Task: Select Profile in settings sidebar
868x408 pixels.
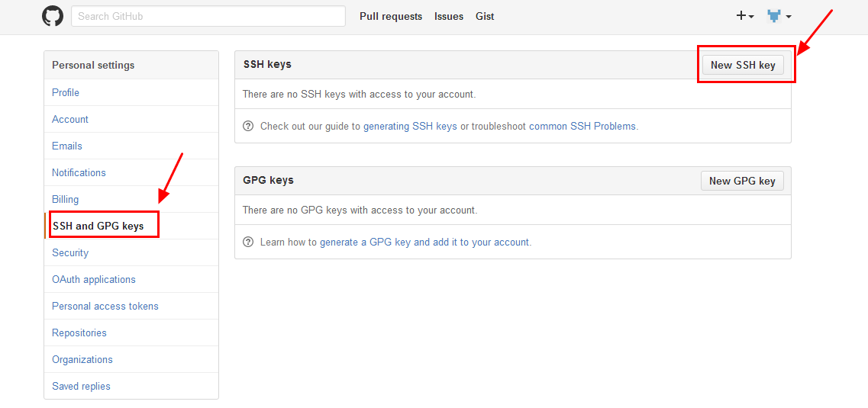Action: 66,92
